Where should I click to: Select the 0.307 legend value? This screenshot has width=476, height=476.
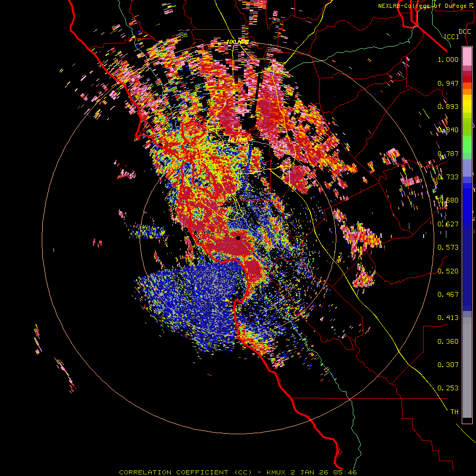(x=448, y=365)
